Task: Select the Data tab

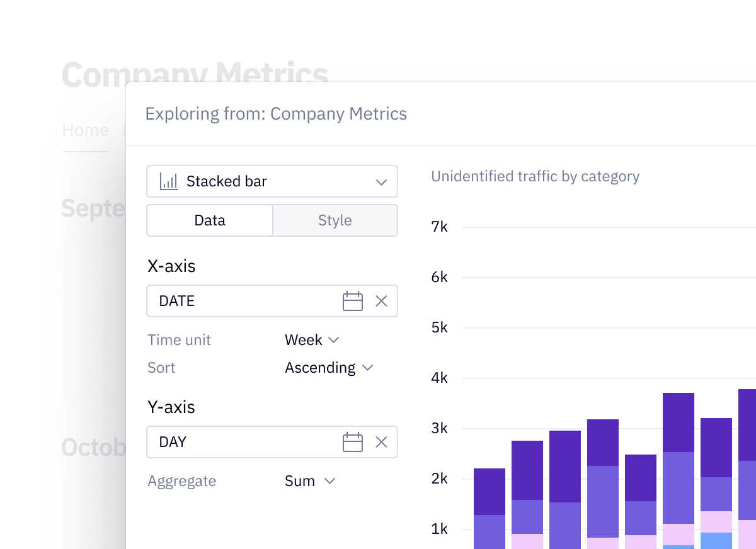Action: pyautogui.click(x=210, y=220)
